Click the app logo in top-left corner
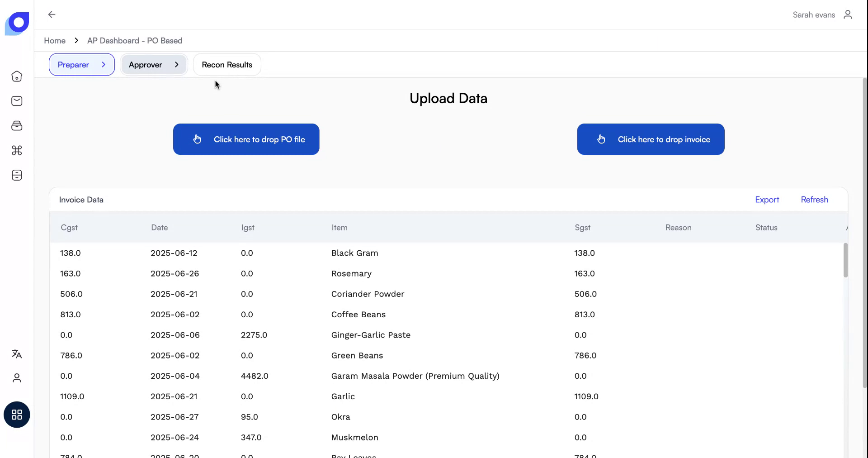The height and width of the screenshot is (458, 868). click(17, 23)
